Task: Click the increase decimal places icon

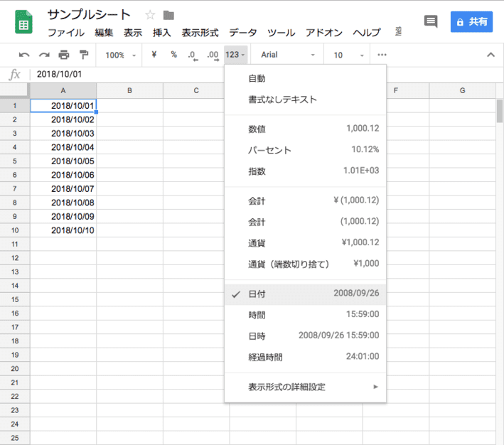Action: click(x=212, y=55)
